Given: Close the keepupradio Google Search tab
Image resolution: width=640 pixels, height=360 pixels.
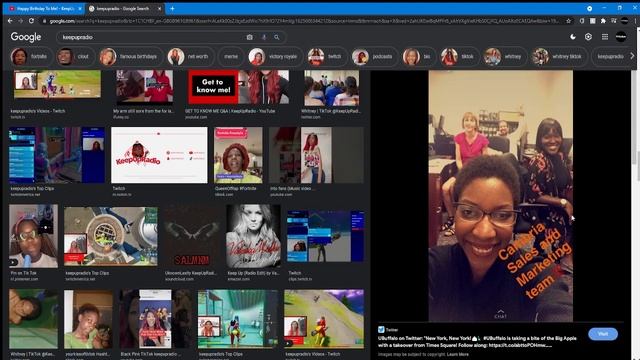Looking at the screenshot, I should (x=160, y=8).
